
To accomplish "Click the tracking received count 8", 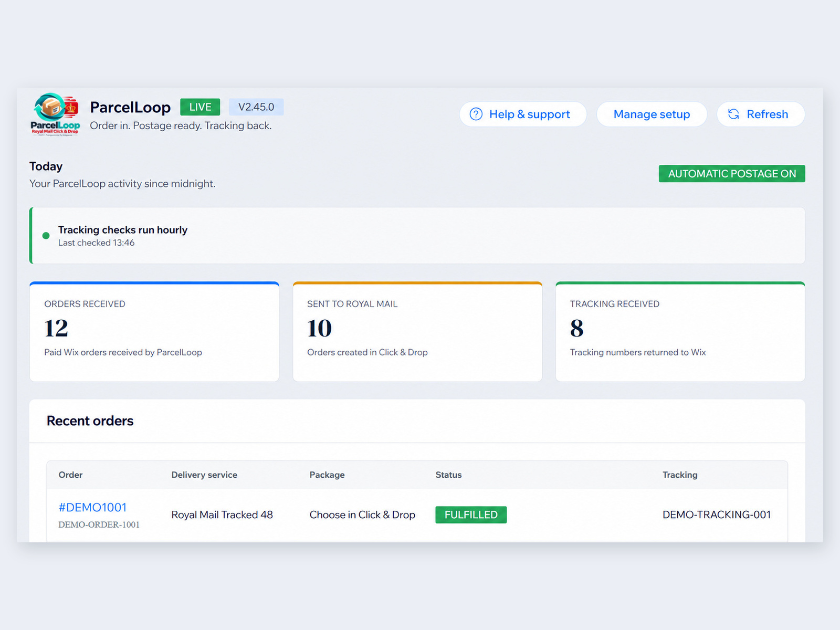I will click(576, 328).
